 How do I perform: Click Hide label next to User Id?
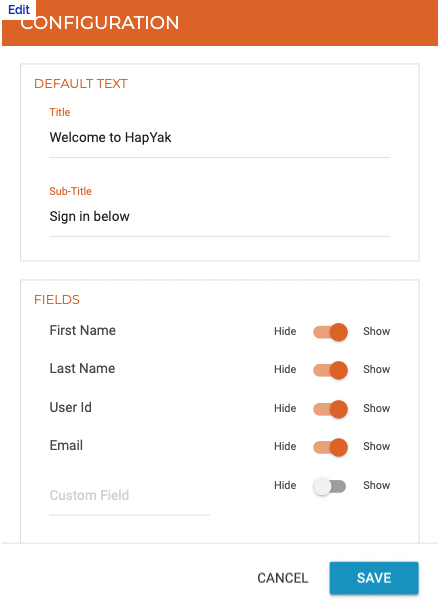(x=285, y=408)
